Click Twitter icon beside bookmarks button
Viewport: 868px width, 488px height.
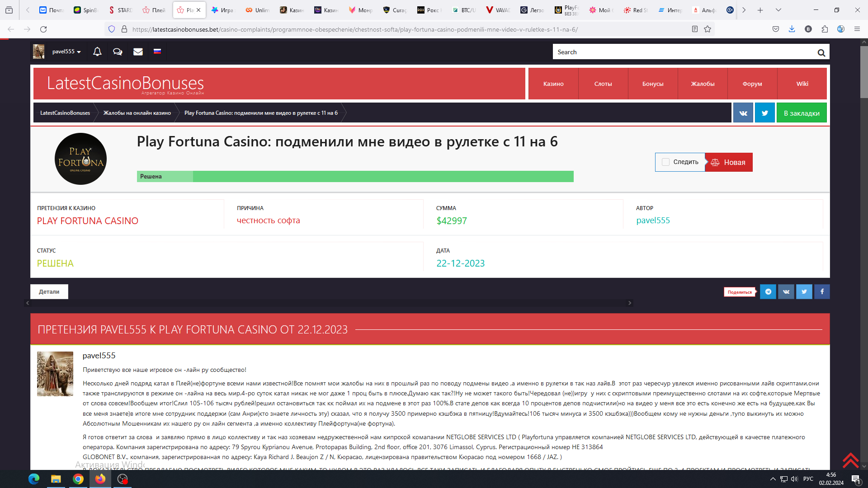pos(764,113)
